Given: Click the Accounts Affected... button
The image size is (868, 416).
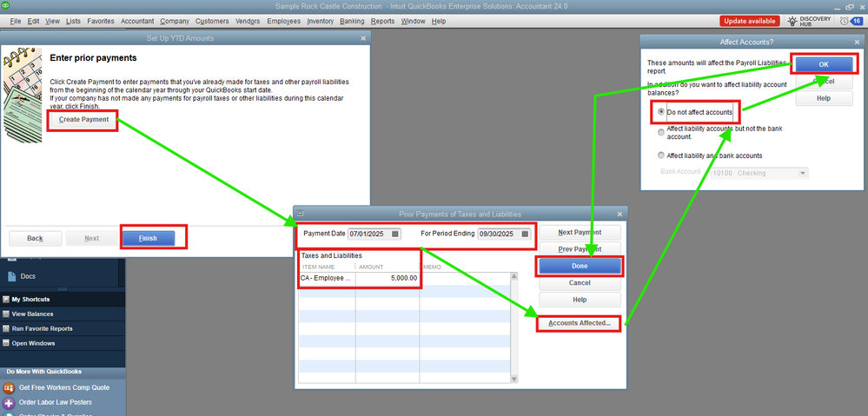Looking at the screenshot, I should 579,323.
